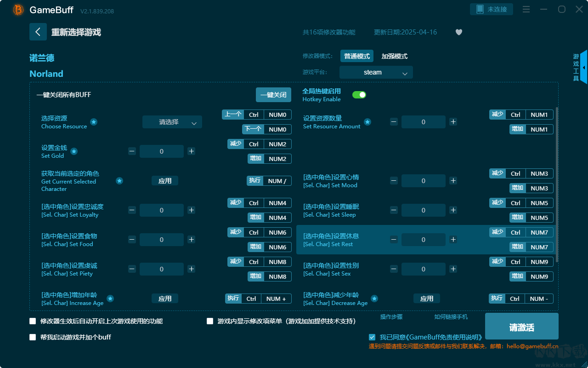Click the Set Mood input field
Image resolution: width=588 pixels, height=368 pixels.
tap(424, 181)
